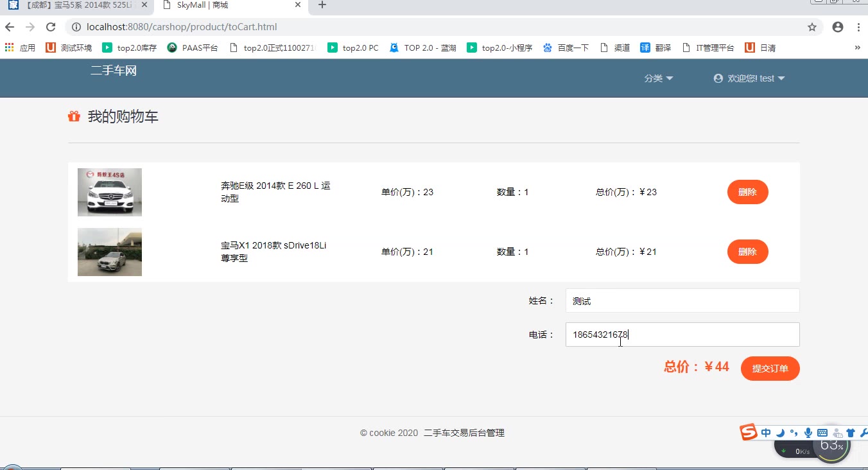868x470 pixels.
Task: Click the 宝马X1 2018款 sDrive18Li name
Action: [274, 252]
